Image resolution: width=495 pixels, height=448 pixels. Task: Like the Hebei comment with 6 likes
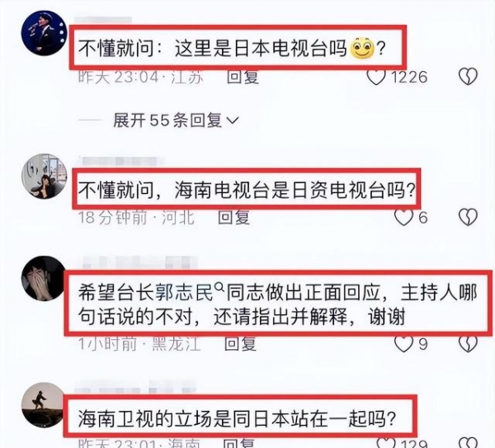tap(404, 217)
